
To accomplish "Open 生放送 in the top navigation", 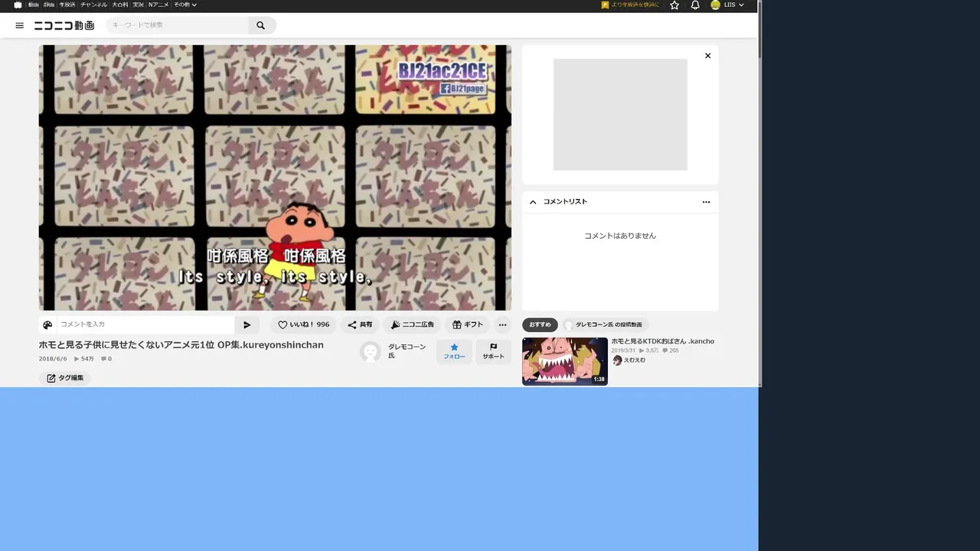I will (68, 5).
